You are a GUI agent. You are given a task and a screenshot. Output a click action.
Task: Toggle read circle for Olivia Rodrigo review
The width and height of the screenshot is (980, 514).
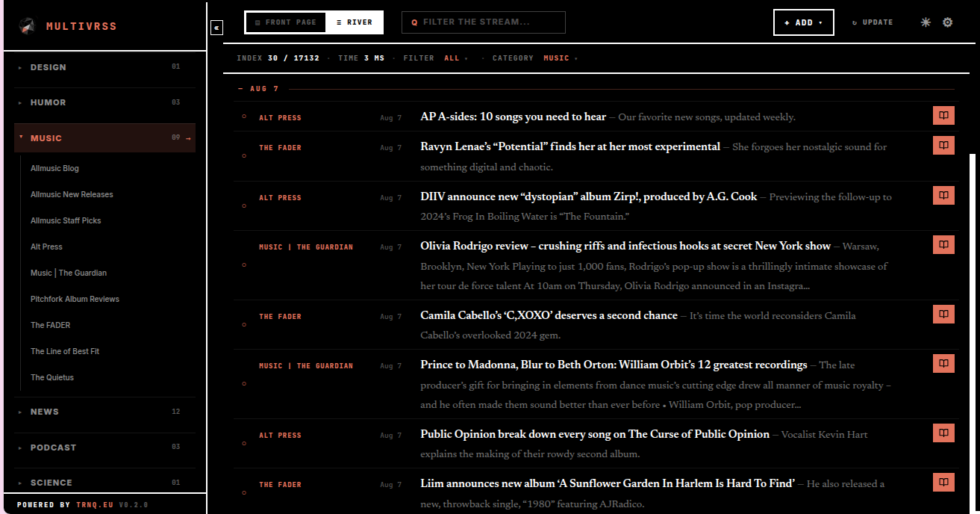tap(244, 264)
